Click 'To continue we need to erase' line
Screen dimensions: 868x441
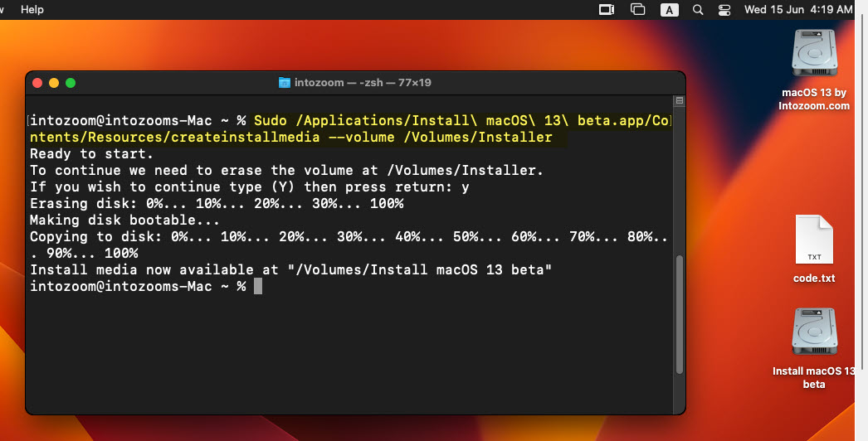click(287, 171)
